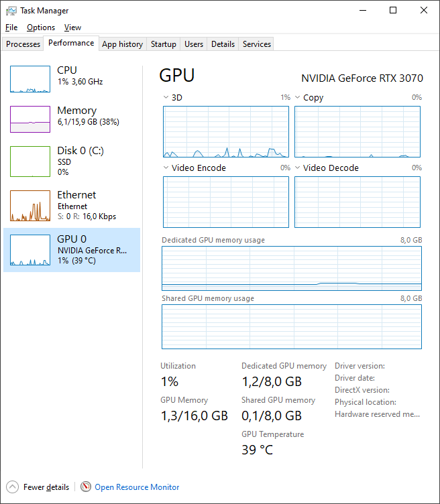The height and width of the screenshot is (504, 440).
Task: Click the Fewer details collapse arrow icon
Action: (x=12, y=487)
